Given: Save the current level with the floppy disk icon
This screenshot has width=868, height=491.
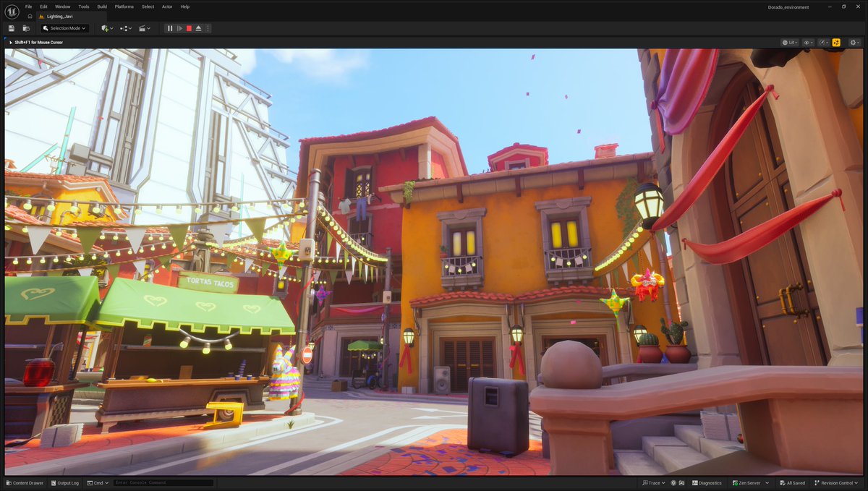Looking at the screenshot, I should click(12, 28).
